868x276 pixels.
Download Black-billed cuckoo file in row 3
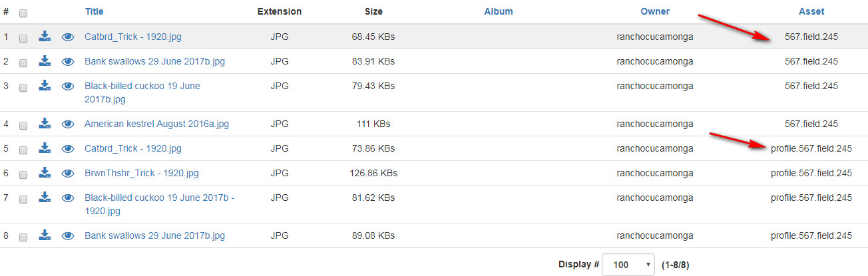(45, 86)
